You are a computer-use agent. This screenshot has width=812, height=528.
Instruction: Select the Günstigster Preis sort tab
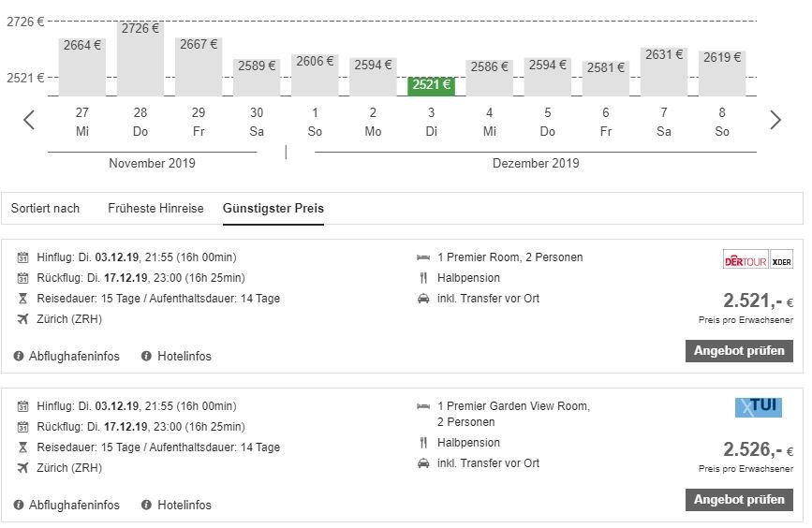pyautogui.click(x=273, y=208)
